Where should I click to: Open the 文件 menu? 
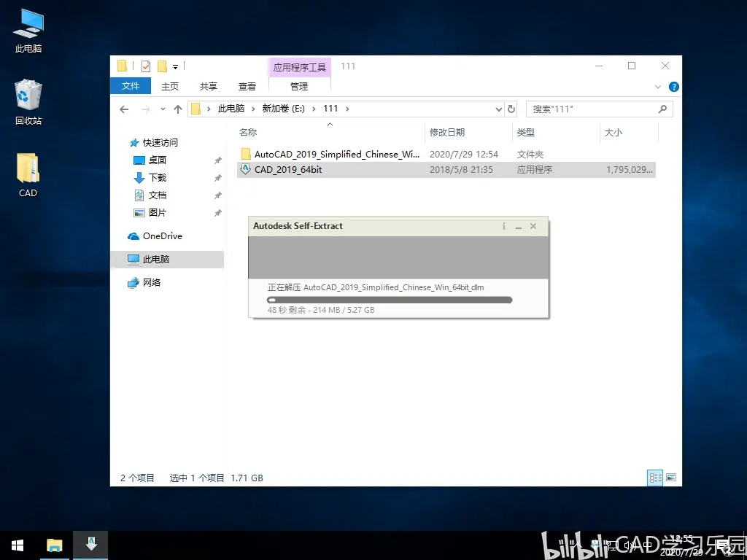point(131,86)
